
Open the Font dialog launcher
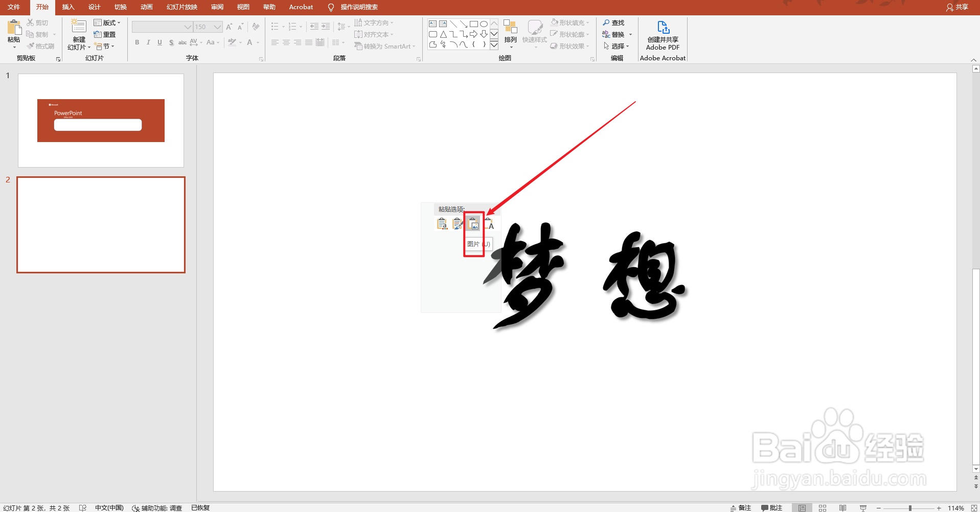[261, 59]
